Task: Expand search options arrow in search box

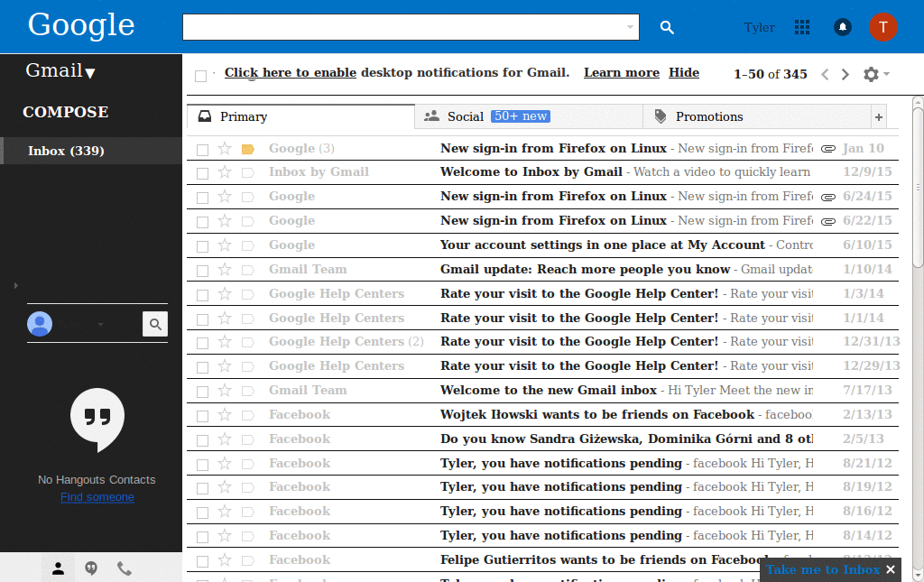Action: pyautogui.click(x=630, y=27)
